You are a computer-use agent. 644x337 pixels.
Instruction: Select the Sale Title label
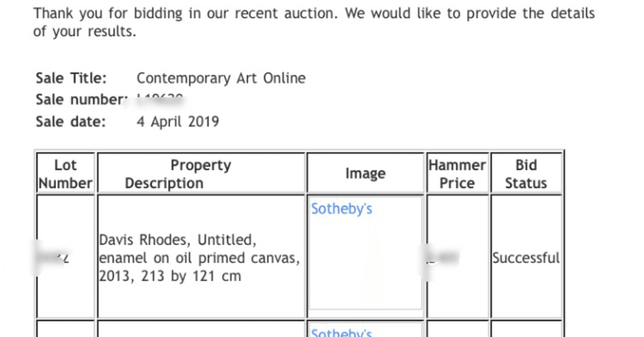tap(71, 78)
